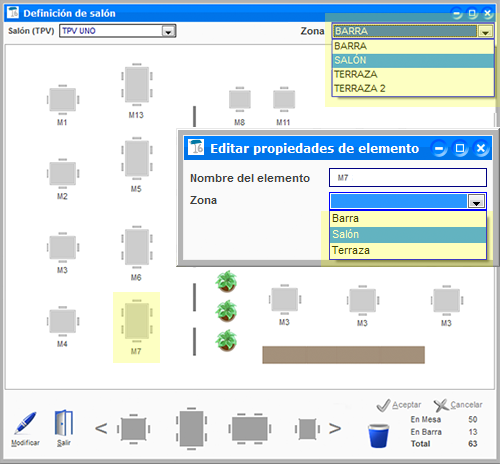Click the Salir door icon
The image size is (500, 464).
click(64, 423)
